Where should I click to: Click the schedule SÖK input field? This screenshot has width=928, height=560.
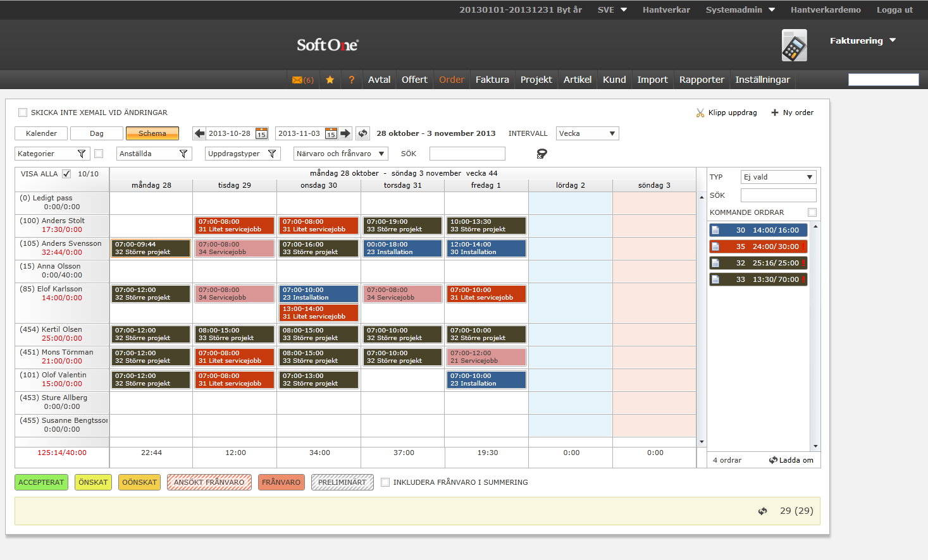[x=467, y=154]
